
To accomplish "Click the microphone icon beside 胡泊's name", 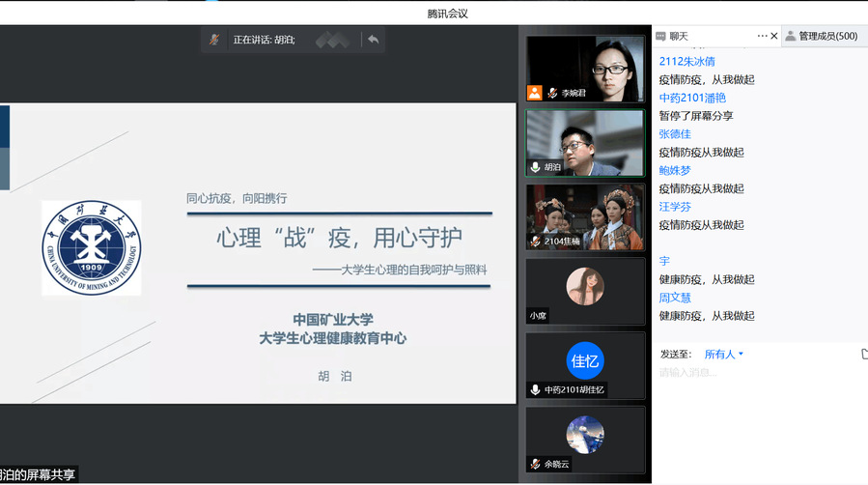I will pyautogui.click(x=535, y=167).
